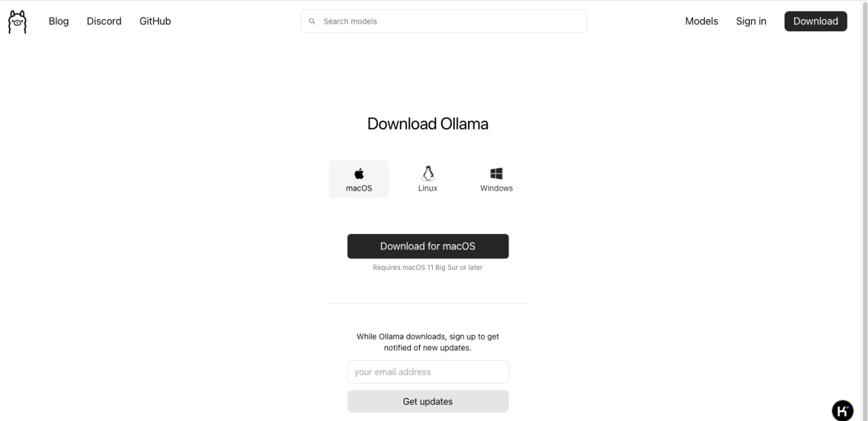The width and height of the screenshot is (868, 421).
Task: Switch to the Linux tab label
Action: (x=428, y=188)
